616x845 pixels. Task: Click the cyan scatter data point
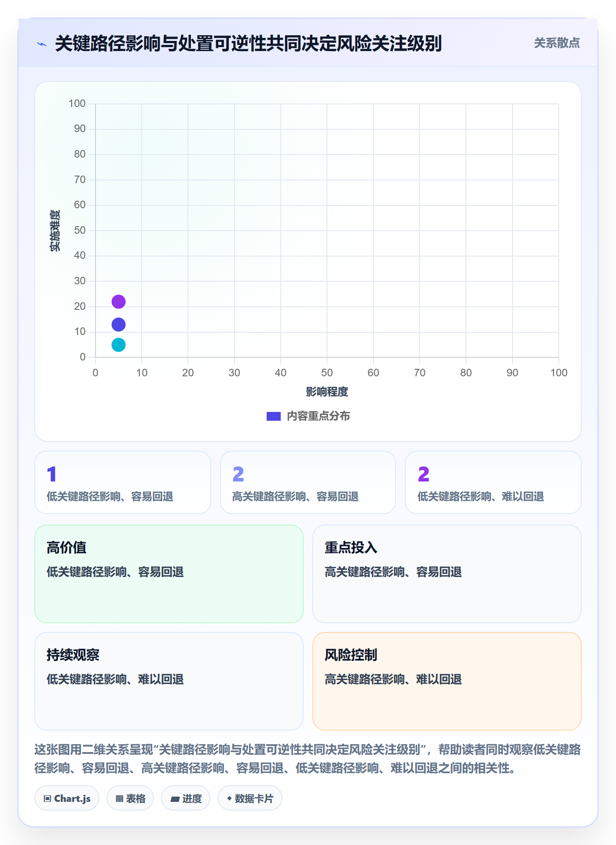tap(118, 345)
